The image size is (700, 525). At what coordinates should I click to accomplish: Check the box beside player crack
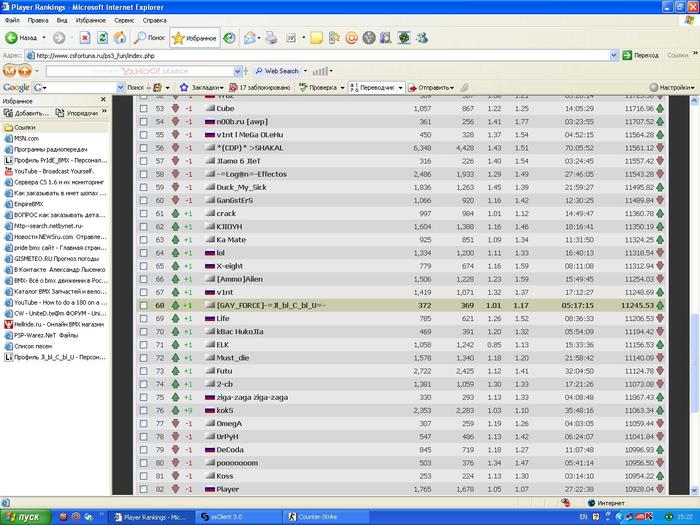point(143,213)
